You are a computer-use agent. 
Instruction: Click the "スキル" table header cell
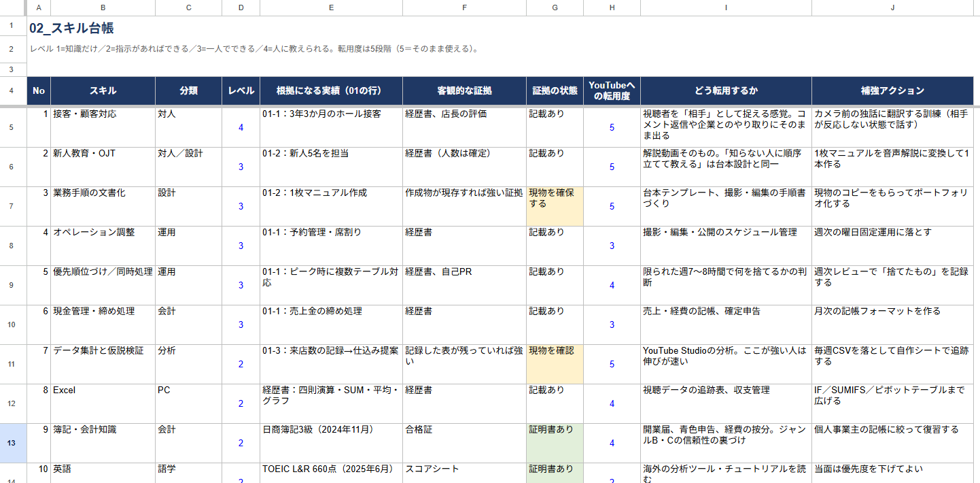click(103, 90)
